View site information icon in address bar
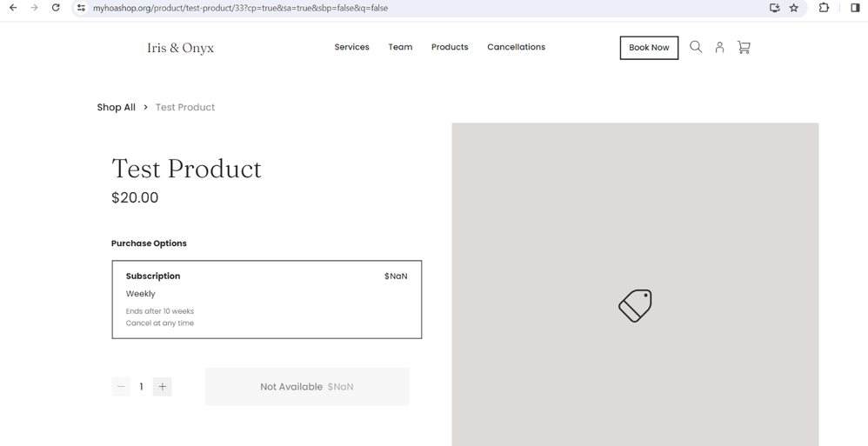 pos(81,8)
